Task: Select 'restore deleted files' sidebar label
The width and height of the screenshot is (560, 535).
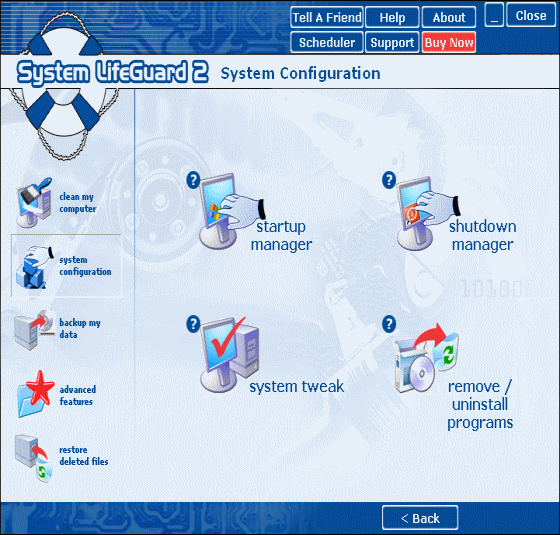Action: (x=84, y=455)
